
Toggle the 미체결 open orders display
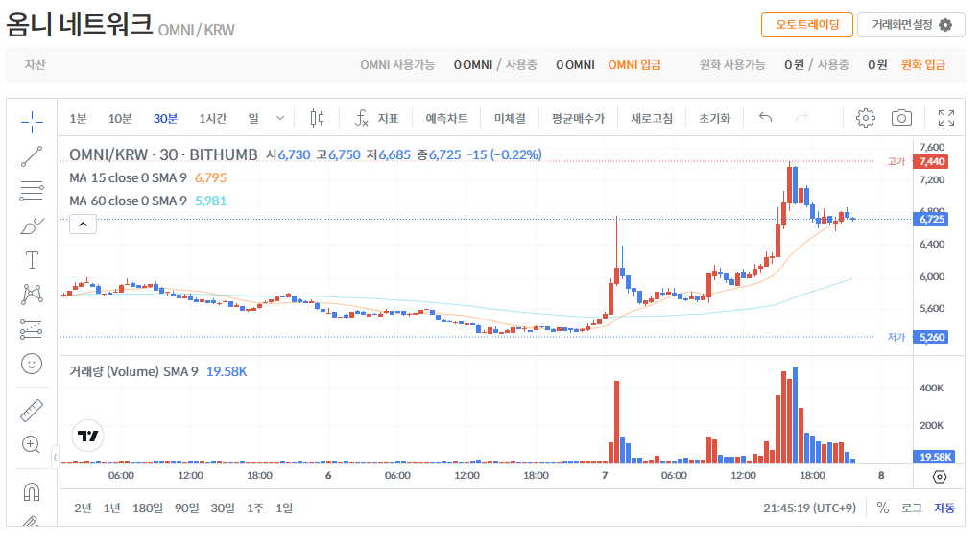(x=510, y=118)
